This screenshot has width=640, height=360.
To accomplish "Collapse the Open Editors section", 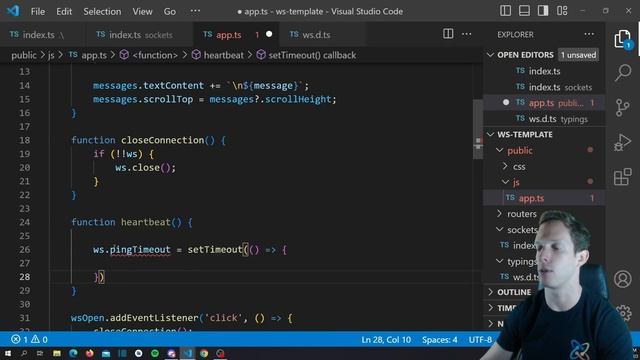I will click(491, 55).
